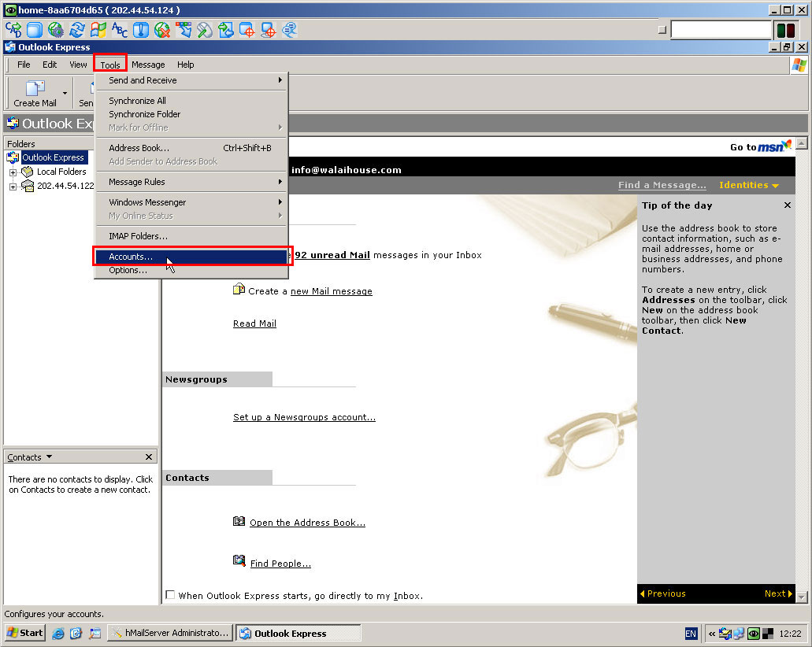Click the network computers tray icon
Screen dimensions: 812x647
coord(739,634)
